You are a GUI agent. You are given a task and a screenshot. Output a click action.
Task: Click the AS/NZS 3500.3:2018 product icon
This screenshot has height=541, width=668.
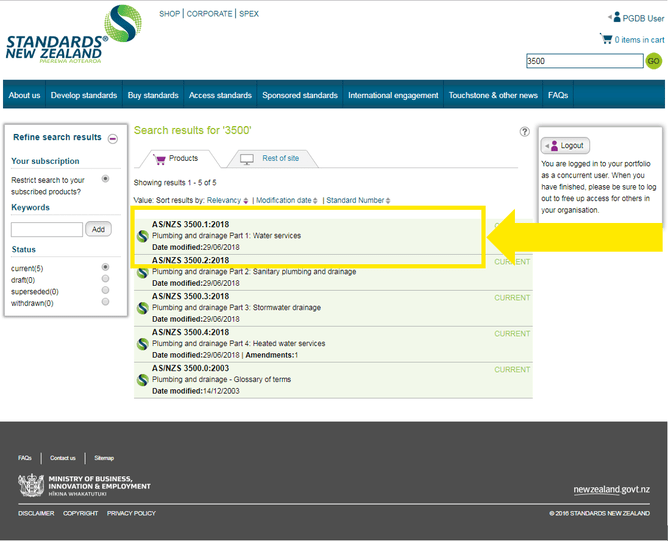coord(143,308)
